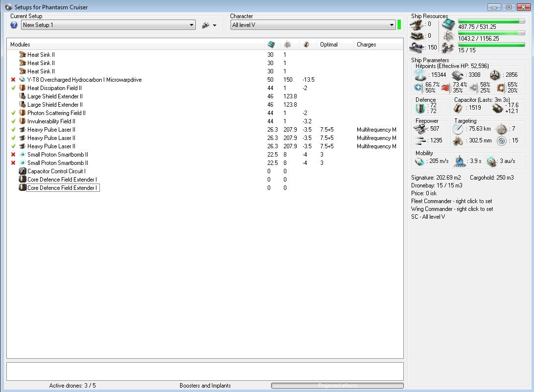Toggle first Small Proton Smartbomb II status
This screenshot has width=534, height=392.
(13, 155)
